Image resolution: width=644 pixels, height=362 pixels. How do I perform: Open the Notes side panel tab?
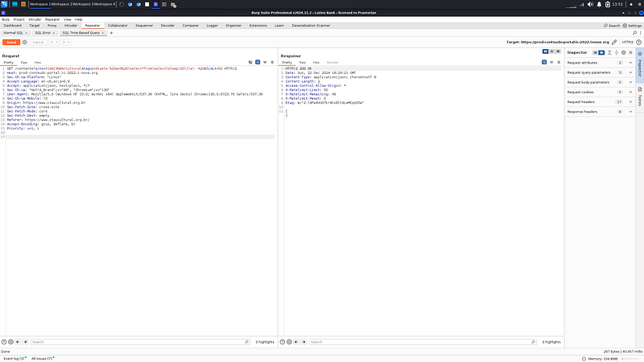pyautogui.click(x=640, y=97)
